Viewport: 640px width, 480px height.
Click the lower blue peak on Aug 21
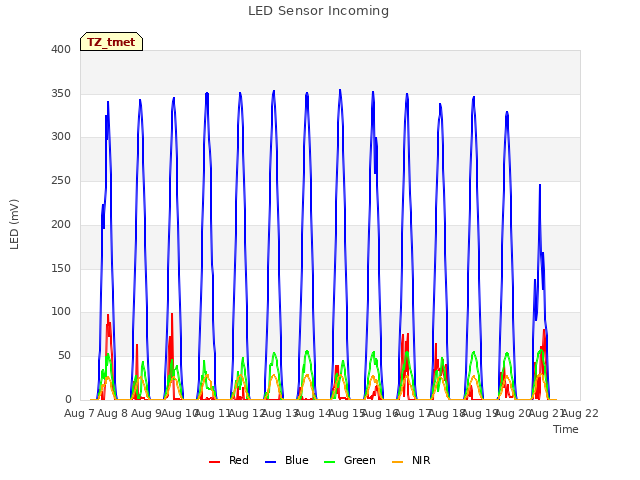(540, 185)
